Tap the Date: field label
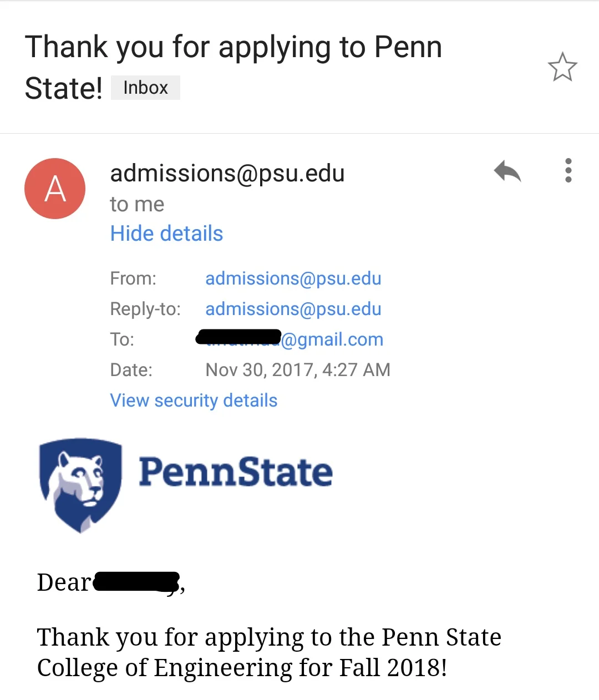This screenshot has height=700, width=599. [131, 370]
